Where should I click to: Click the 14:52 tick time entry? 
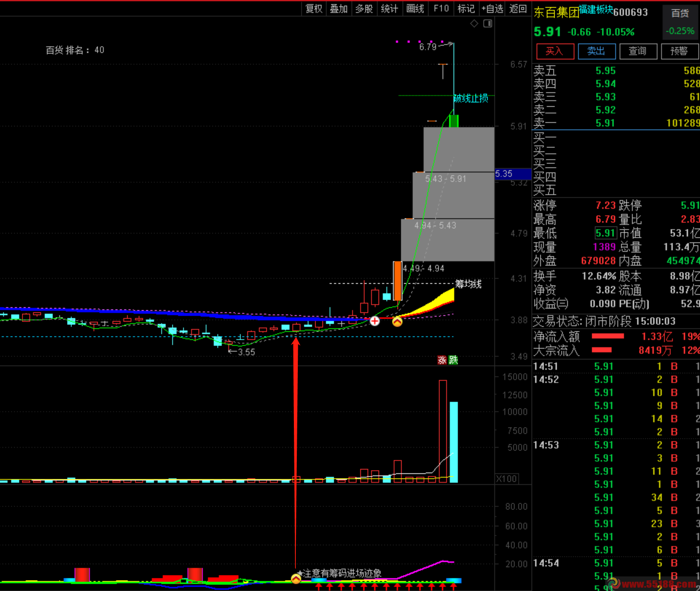click(546, 379)
